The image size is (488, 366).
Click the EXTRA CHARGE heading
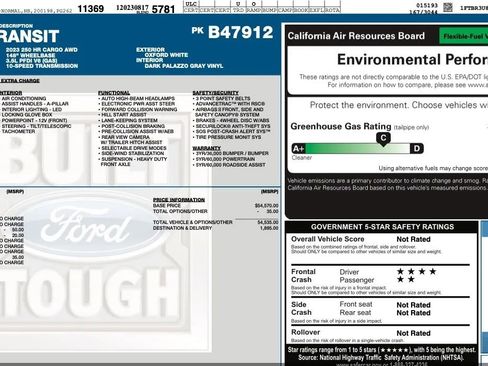pos(20,81)
